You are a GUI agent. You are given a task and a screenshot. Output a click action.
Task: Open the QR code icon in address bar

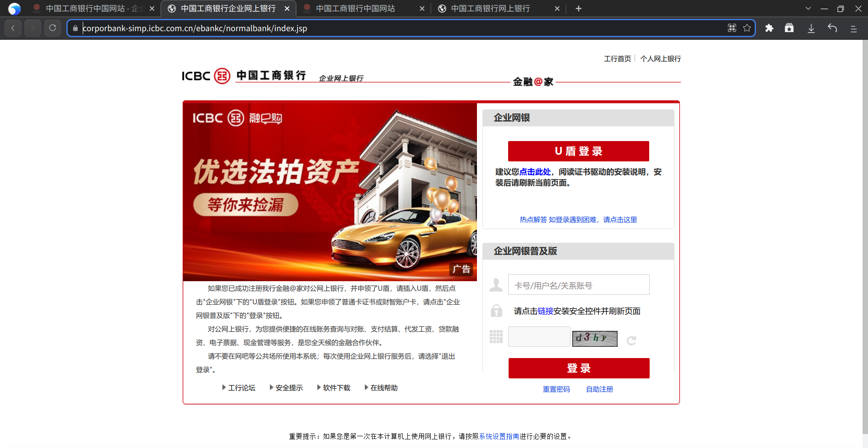[732, 28]
